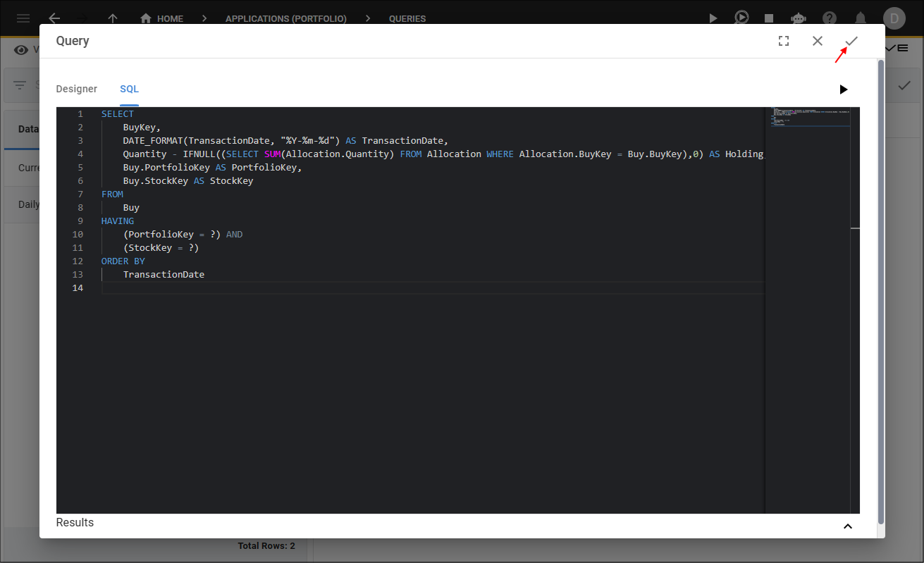Click IFNULL on line 4
This screenshot has width=924, height=563.
coord(199,154)
